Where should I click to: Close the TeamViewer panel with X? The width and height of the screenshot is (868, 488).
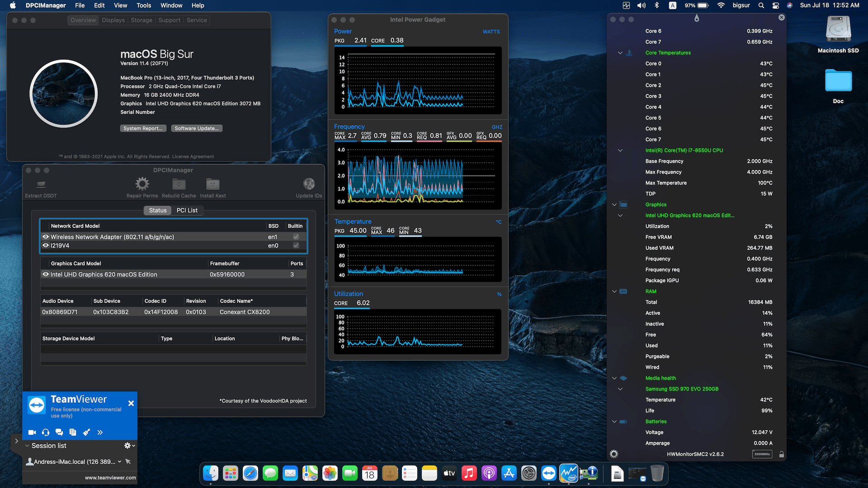coord(131,403)
